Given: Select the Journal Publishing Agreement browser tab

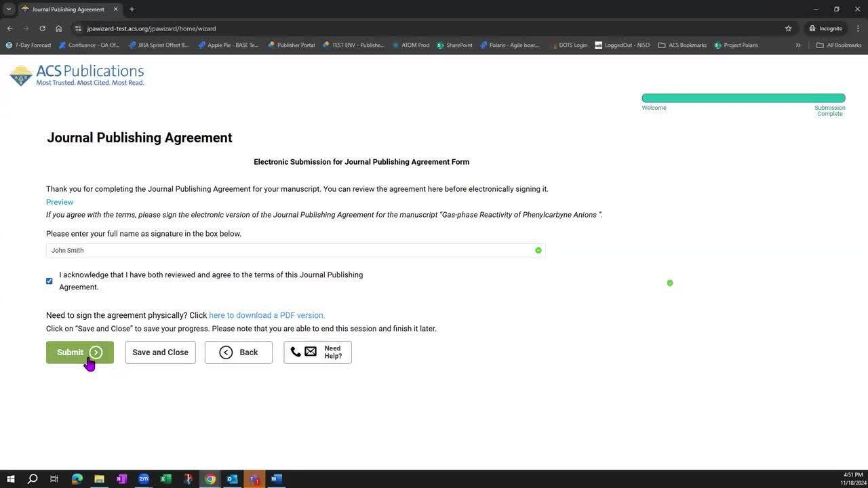Looking at the screenshot, I should pos(68,9).
